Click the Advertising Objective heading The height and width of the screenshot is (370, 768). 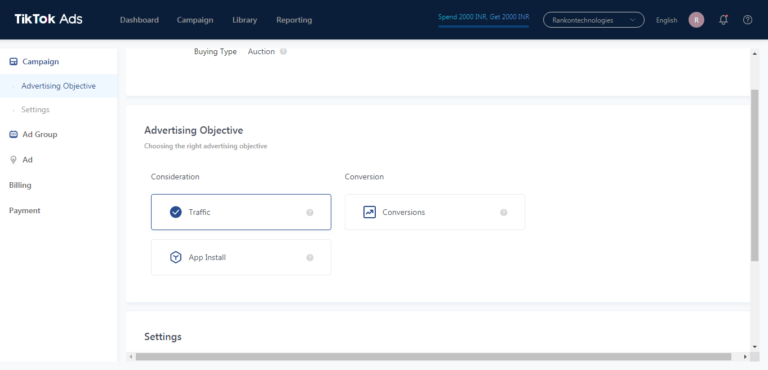click(193, 130)
